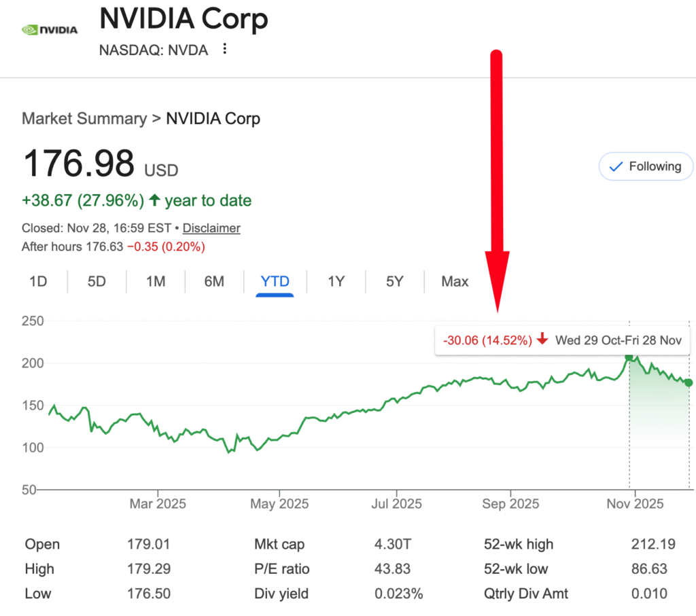Choose the 6M time range tab

[214, 281]
